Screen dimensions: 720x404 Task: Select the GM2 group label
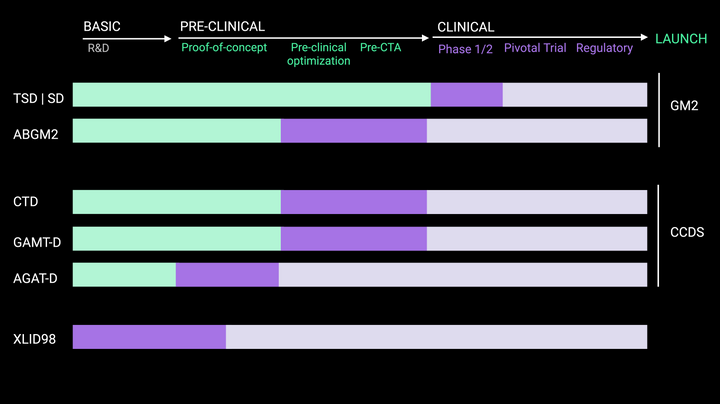coord(684,106)
